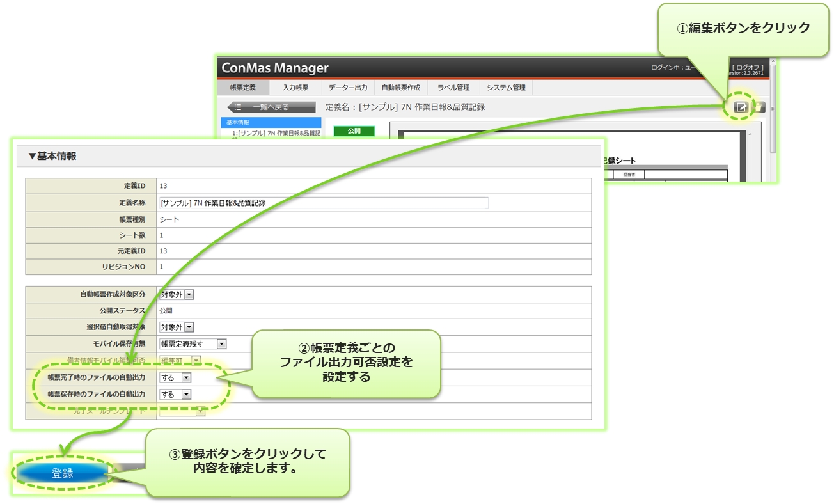Go to システム管理 tab
This screenshot has height=504, width=834.
(506, 88)
